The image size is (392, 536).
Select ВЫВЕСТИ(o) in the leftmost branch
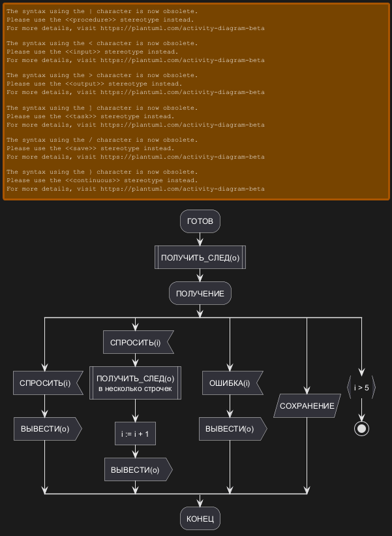[x=45, y=429]
